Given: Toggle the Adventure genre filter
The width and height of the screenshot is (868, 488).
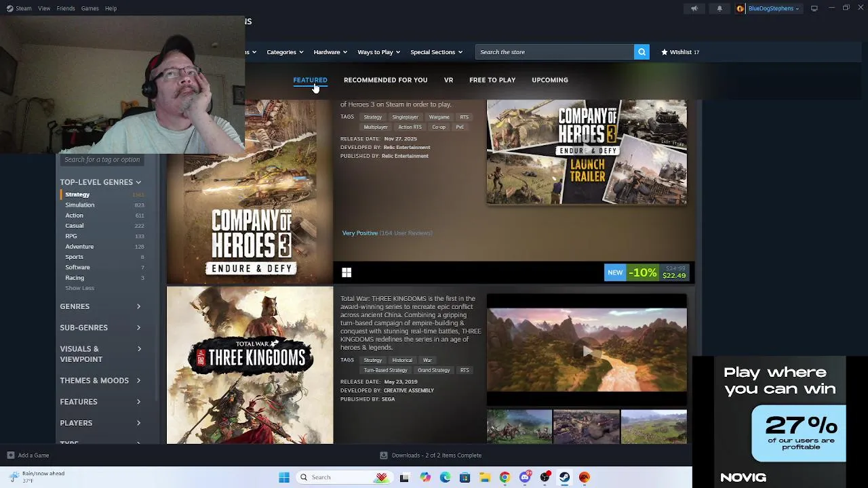Looking at the screenshot, I should click(103, 247).
